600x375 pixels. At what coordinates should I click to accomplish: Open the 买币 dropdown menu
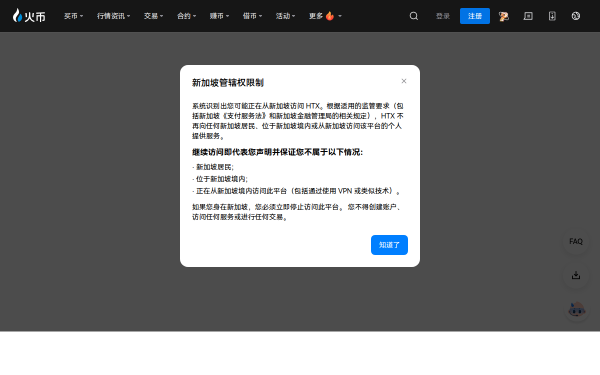[73, 16]
